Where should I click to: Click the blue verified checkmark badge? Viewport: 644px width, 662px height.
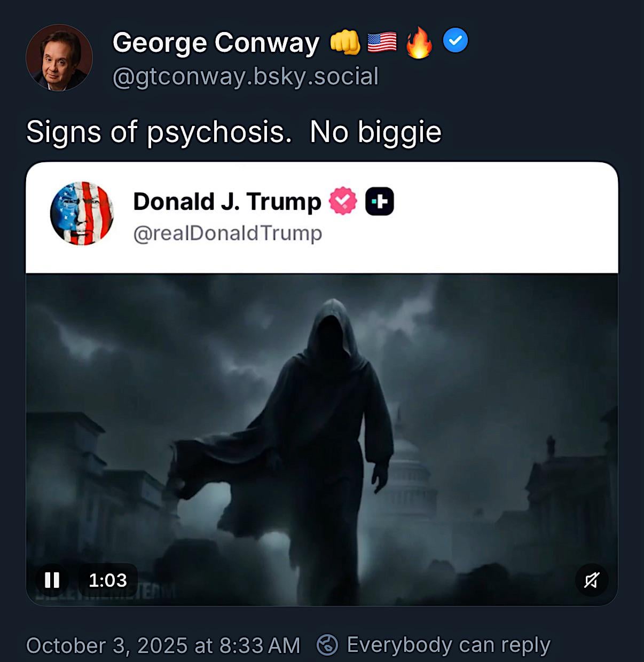coord(455,41)
